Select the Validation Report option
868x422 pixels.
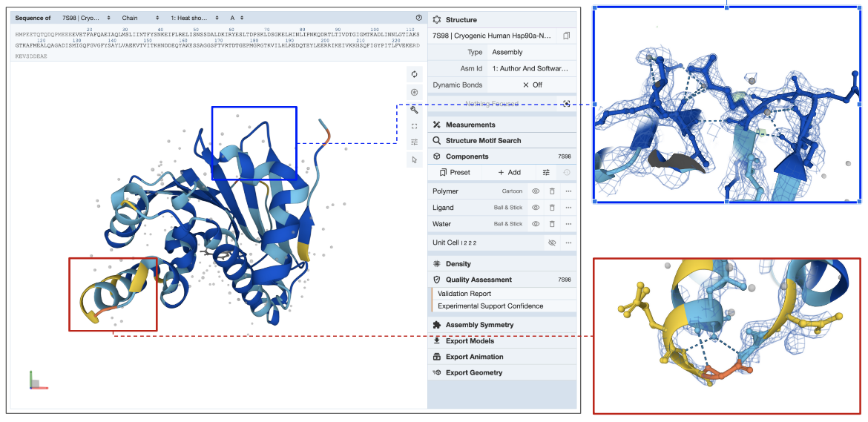pyautogui.click(x=464, y=294)
